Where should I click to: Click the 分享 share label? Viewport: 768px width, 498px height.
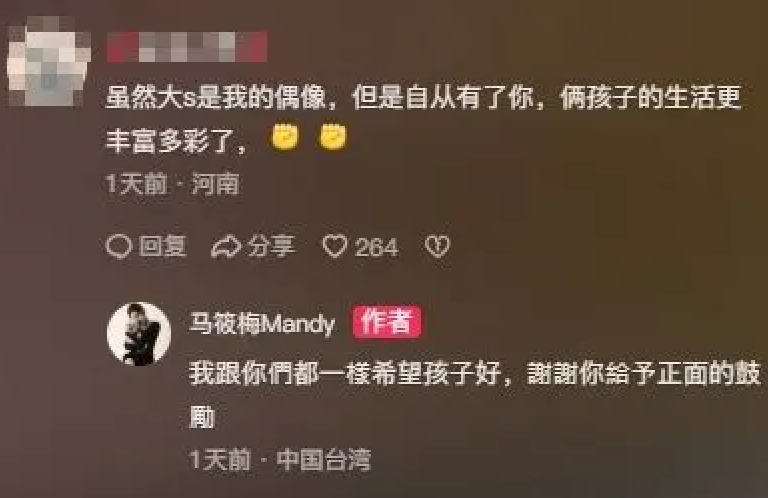271,246
